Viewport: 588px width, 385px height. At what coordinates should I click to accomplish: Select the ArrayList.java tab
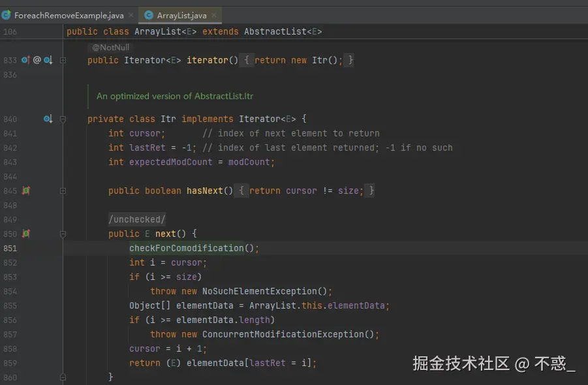click(183, 15)
